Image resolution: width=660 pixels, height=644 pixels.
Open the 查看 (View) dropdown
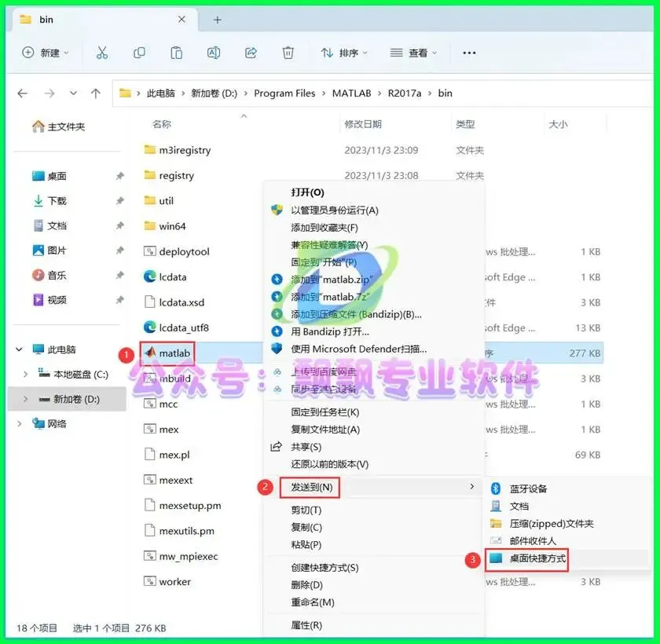(413, 53)
